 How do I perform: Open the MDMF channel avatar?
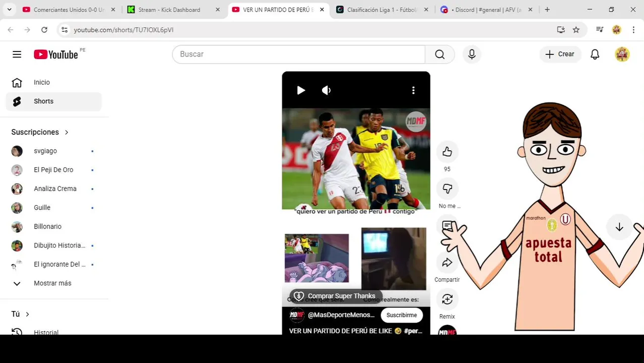[297, 315]
